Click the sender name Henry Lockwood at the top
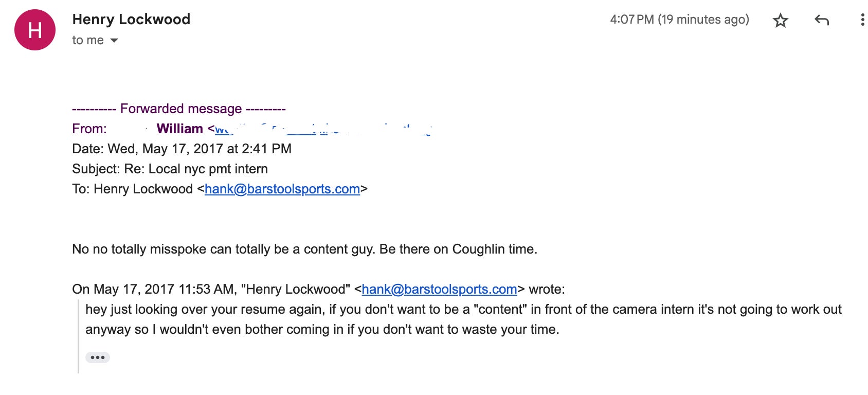 pos(131,20)
